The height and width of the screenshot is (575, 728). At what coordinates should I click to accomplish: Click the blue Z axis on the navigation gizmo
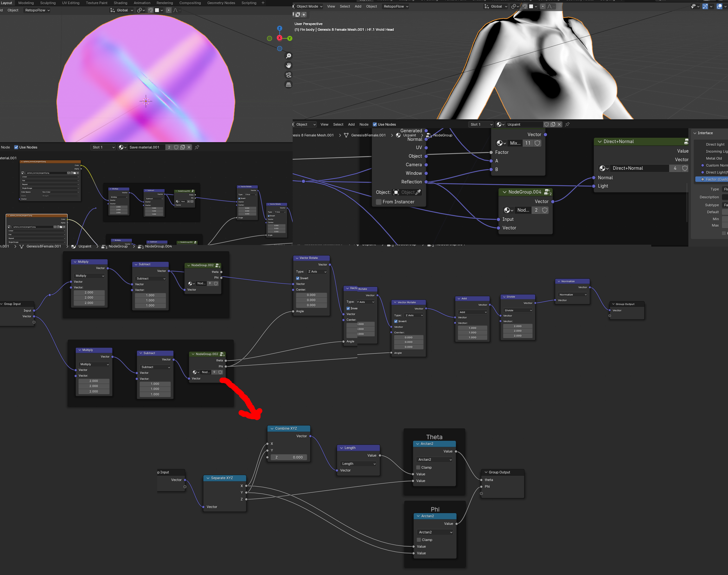coord(280,28)
